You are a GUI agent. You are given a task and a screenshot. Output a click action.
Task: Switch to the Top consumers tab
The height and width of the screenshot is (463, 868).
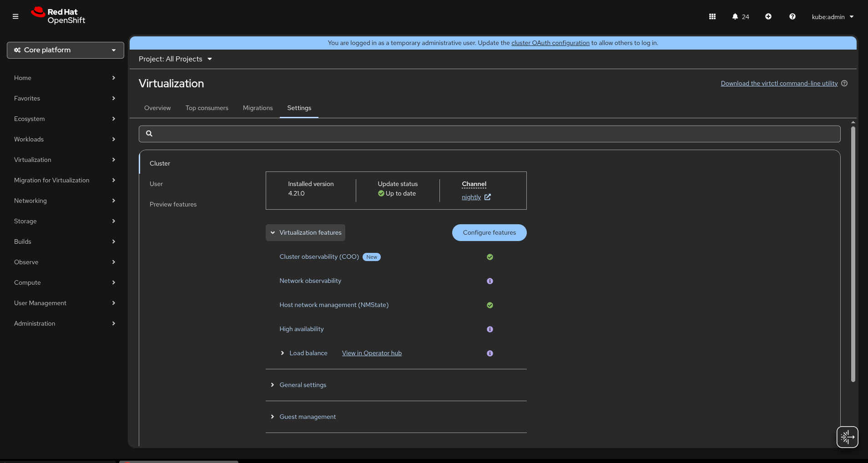click(207, 108)
